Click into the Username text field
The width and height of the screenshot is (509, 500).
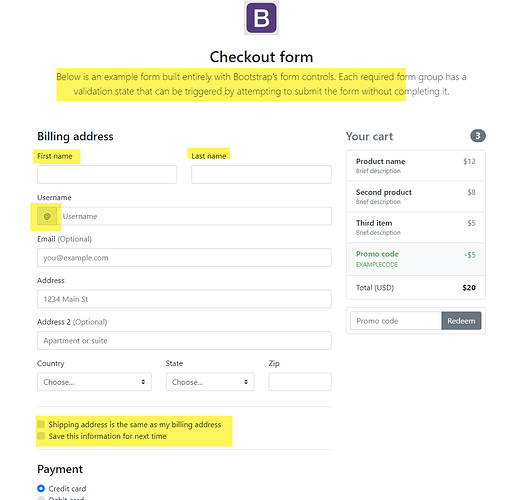click(194, 216)
